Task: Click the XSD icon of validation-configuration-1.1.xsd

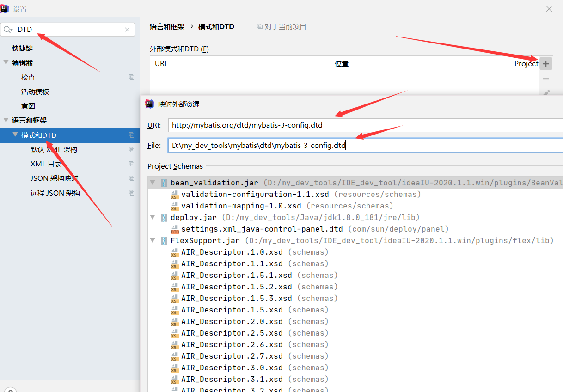Action: (175, 195)
